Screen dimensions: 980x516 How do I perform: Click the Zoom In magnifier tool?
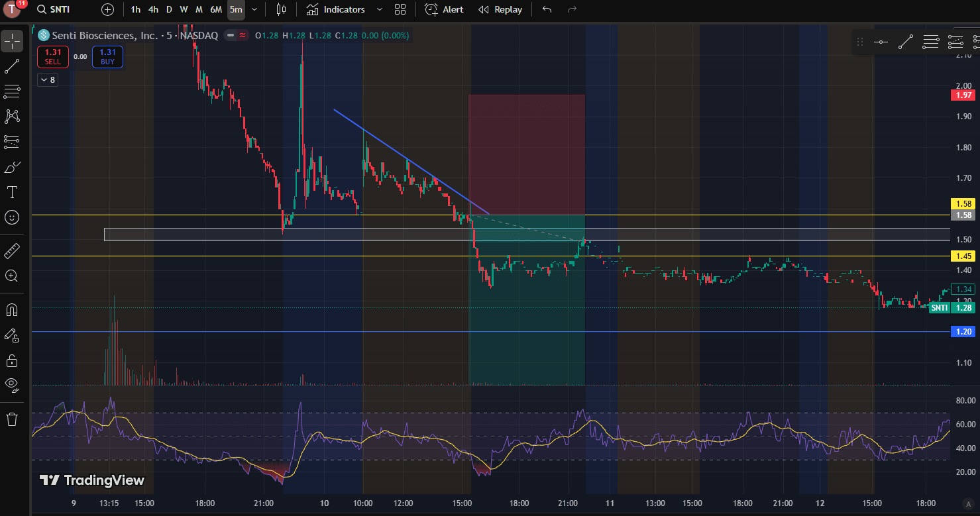coord(12,276)
